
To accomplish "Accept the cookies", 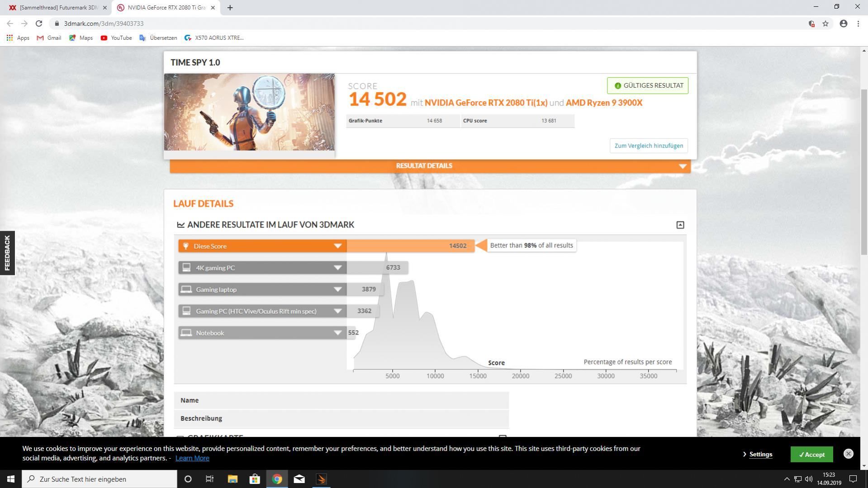I will [x=812, y=455].
